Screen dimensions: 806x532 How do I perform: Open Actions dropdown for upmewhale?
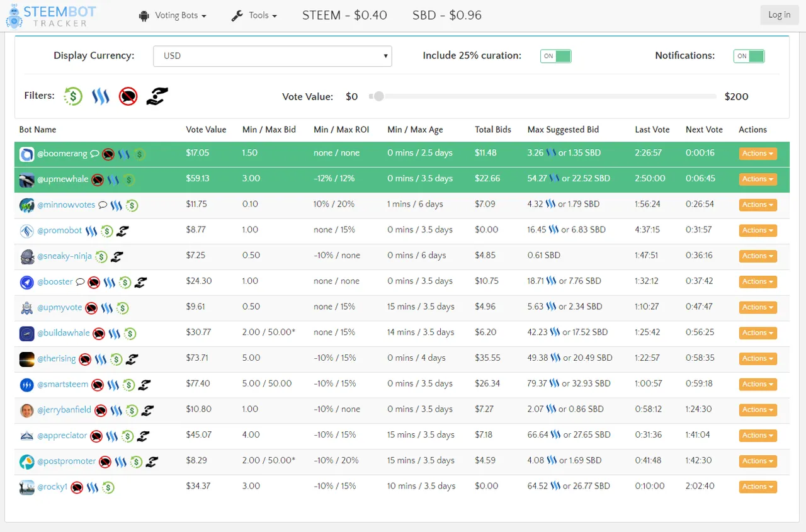coord(758,179)
